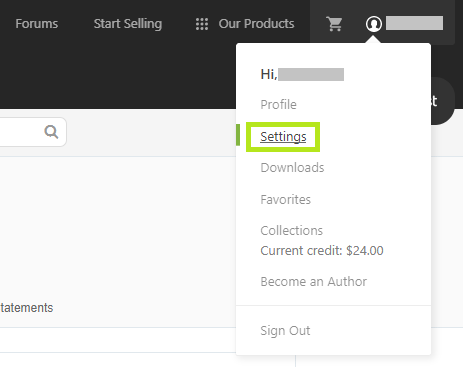Go to Downloads in user menu
This screenshot has width=463, height=367.
(292, 168)
